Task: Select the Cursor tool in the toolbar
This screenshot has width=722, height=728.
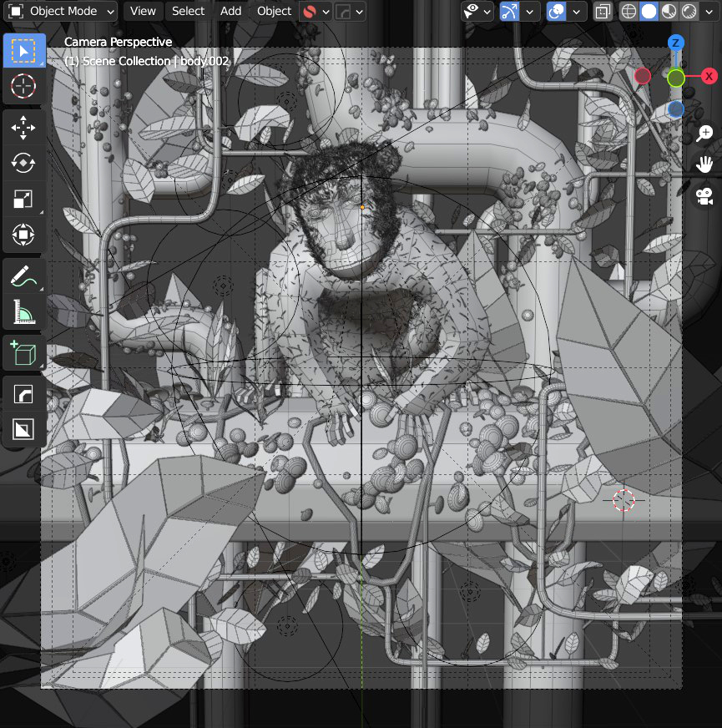Action: 23,85
